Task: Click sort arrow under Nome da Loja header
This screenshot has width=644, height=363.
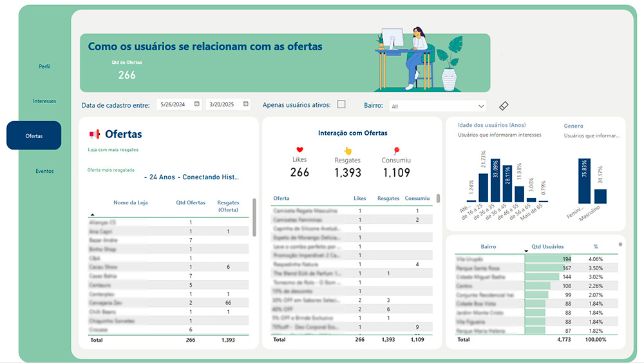Action: [91, 213]
